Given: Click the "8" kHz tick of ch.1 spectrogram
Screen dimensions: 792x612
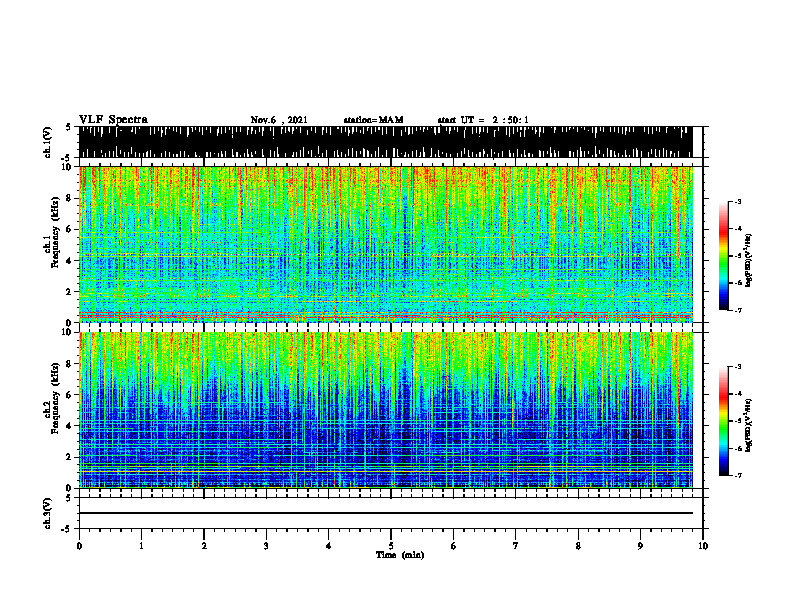Looking at the screenshot, I should 69,198.
